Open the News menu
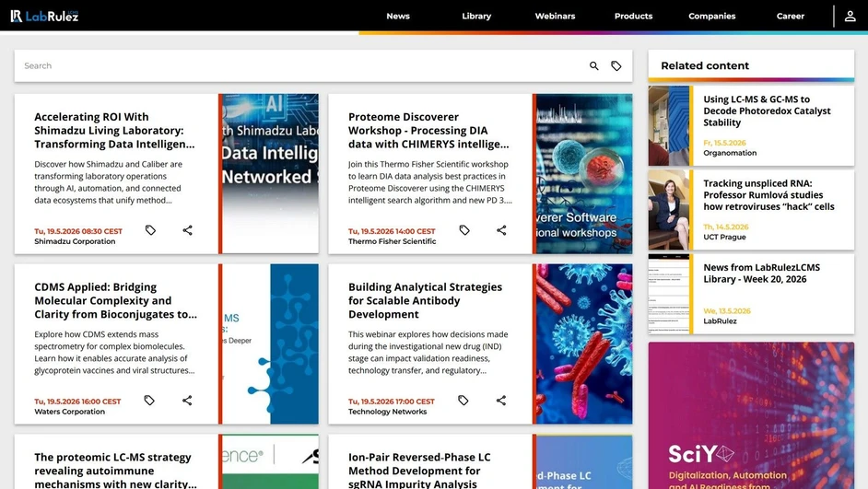 398,16
